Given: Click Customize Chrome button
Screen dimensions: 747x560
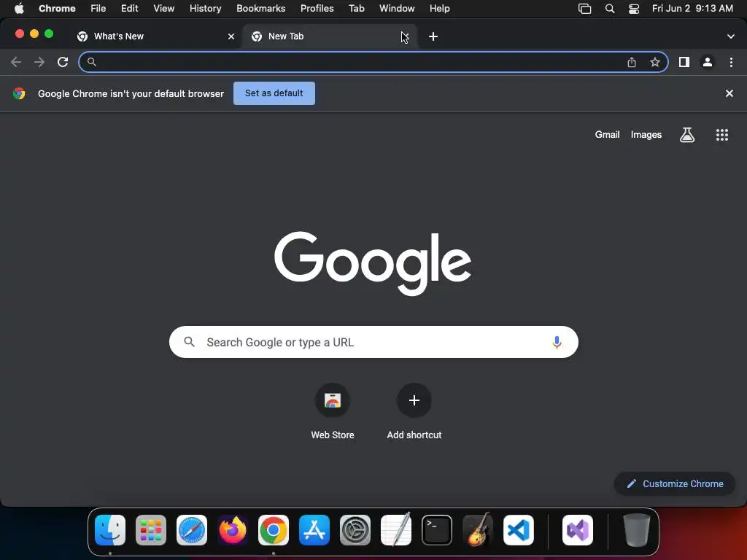Looking at the screenshot, I should click(675, 484).
